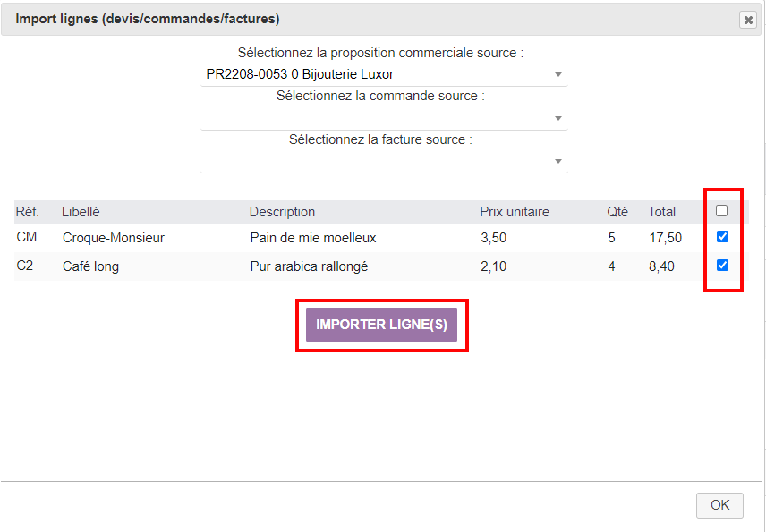The width and height of the screenshot is (766, 532).
Task: Click the CM reference cell
Action: pyautogui.click(x=27, y=238)
